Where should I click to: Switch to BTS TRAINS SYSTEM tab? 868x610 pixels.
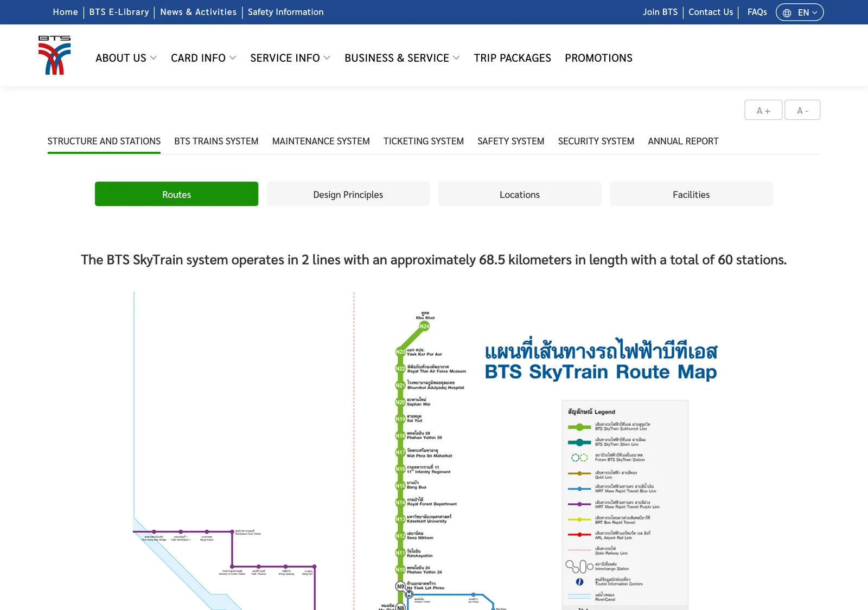click(x=216, y=141)
